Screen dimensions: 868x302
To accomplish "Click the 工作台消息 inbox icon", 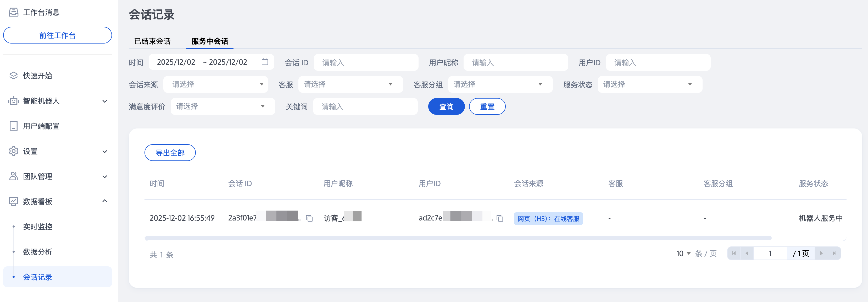I will (x=13, y=13).
